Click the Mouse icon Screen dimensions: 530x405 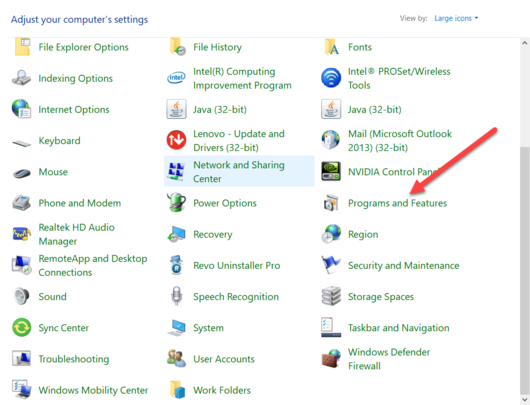(22, 173)
